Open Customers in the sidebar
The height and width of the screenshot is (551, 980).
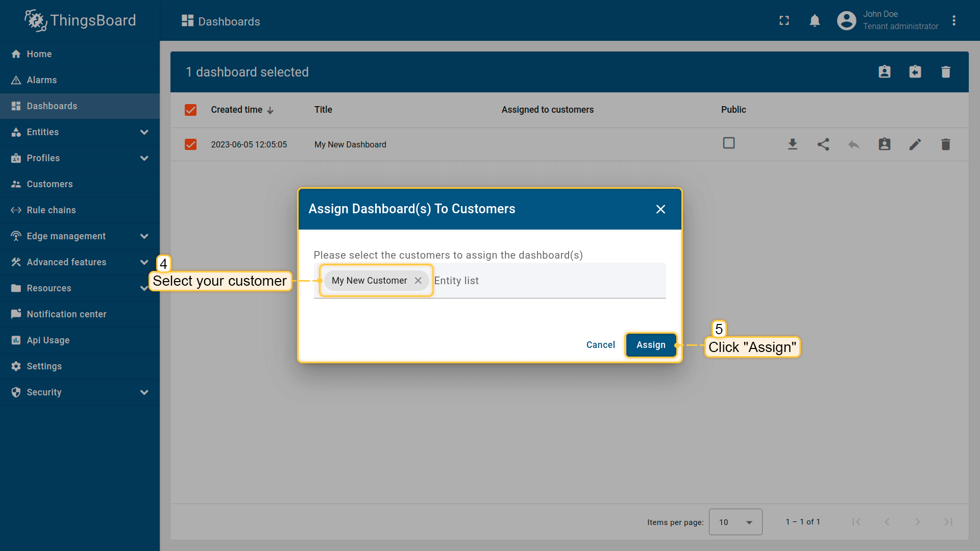pyautogui.click(x=50, y=184)
